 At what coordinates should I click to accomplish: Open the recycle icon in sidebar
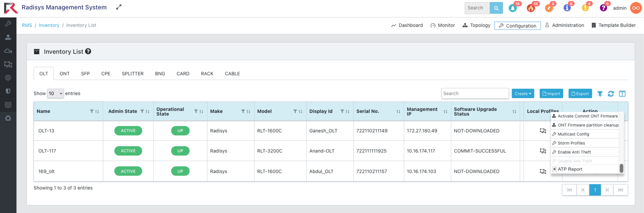8,118
